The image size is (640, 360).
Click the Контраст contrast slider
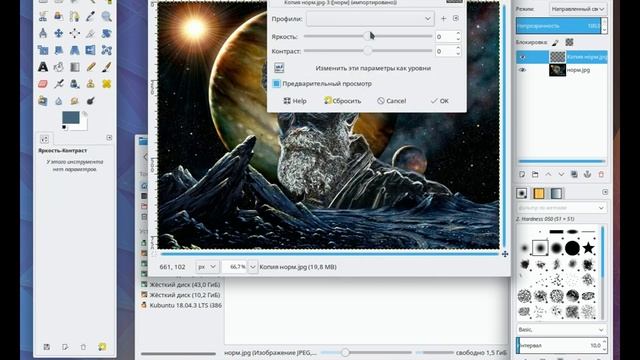click(x=368, y=51)
